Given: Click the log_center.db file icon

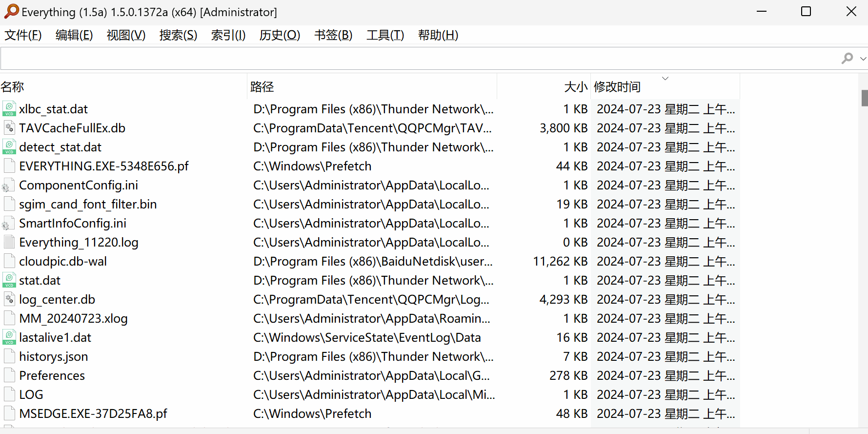Looking at the screenshot, I should tap(9, 299).
